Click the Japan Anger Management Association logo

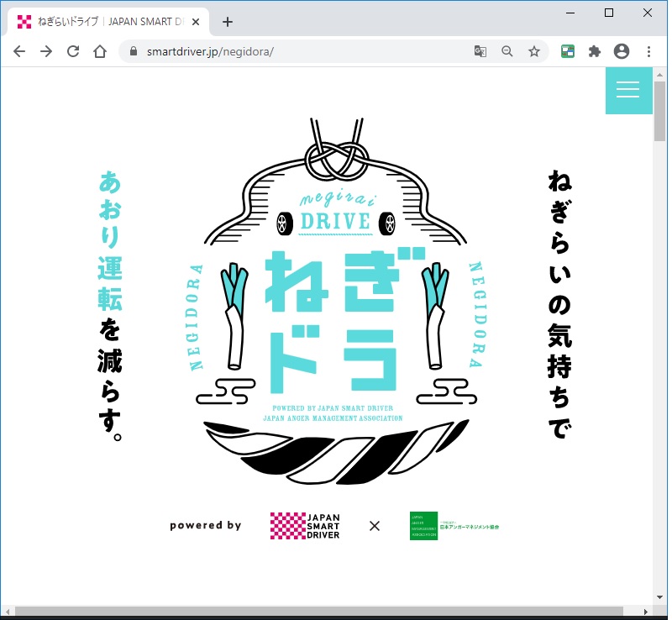pyautogui.click(x=453, y=524)
